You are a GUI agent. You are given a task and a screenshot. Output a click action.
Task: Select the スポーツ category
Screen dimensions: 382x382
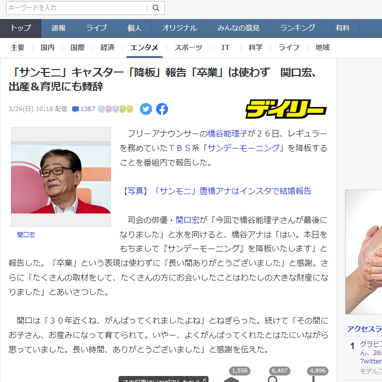click(188, 48)
